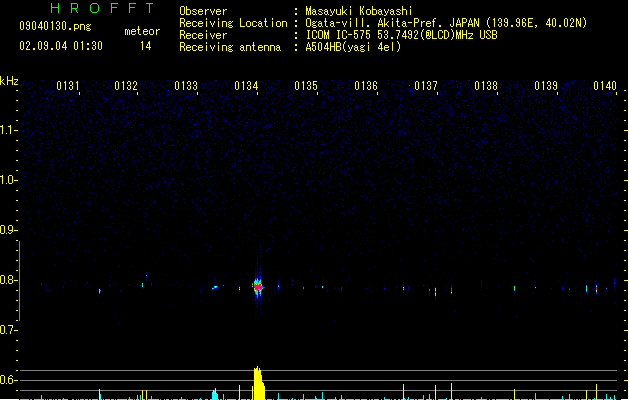The image size is (629, 400).
Task: Click time marker 0131
Action: coord(68,86)
